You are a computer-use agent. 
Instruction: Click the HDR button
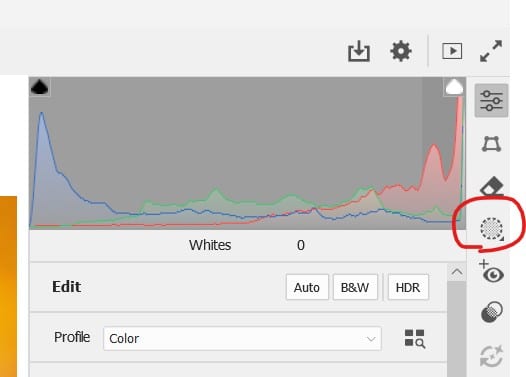coord(408,287)
